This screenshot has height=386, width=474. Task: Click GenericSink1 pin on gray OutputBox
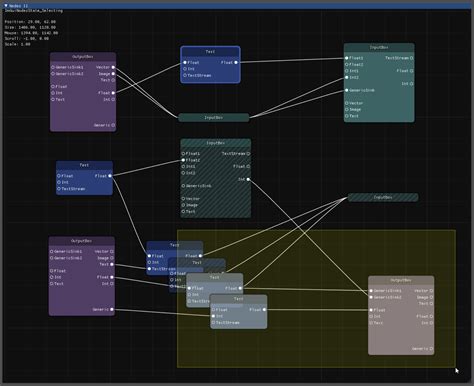pyautogui.click(x=371, y=291)
